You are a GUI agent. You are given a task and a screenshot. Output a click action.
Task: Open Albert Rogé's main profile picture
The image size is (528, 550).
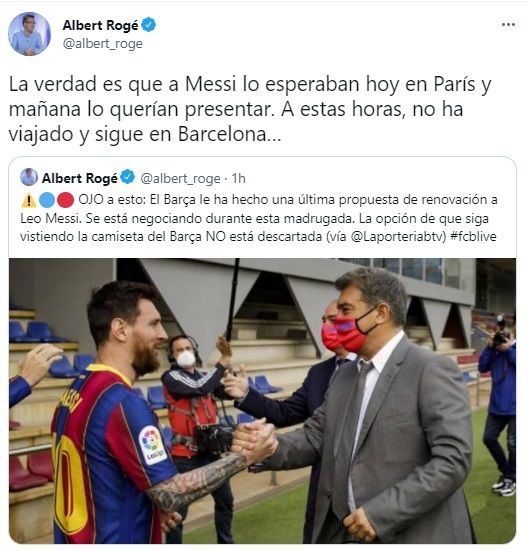pyautogui.click(x=29, y=34)
